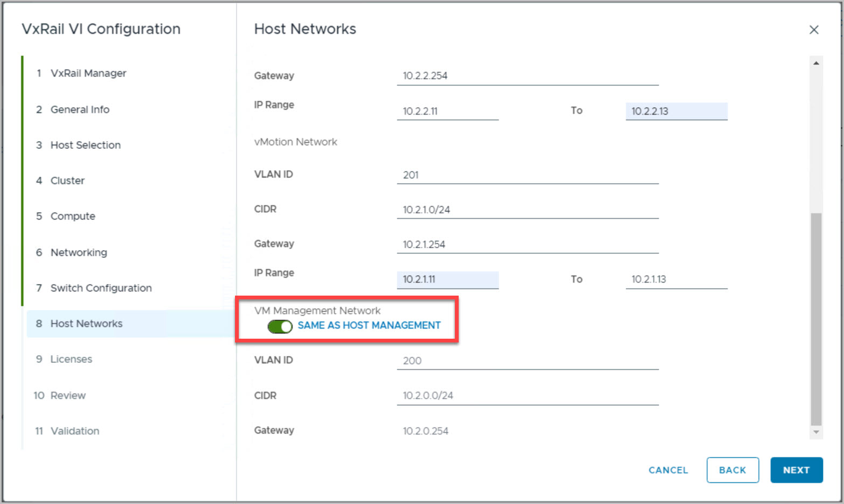This screenshot has width=844, height=504.
Task: Cancel the VI configuration wizard
Action: (x=668, y=470)
